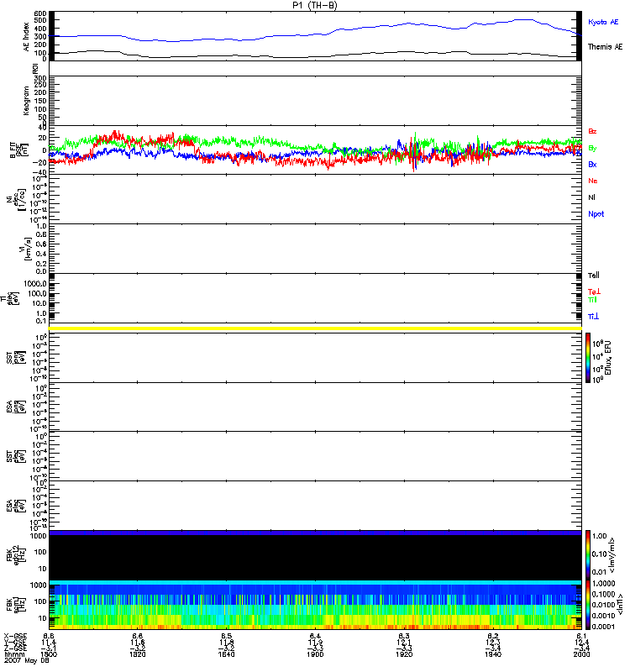Viewport: 630px width, 672px height.
Task: Click the 11.4 Y-GSE value at 1800
Action: 49,642
